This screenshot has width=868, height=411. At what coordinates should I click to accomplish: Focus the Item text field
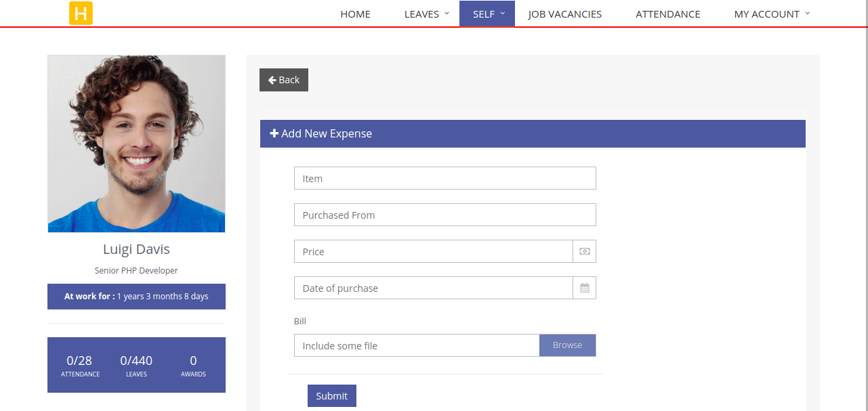click(x=445, y=178)
